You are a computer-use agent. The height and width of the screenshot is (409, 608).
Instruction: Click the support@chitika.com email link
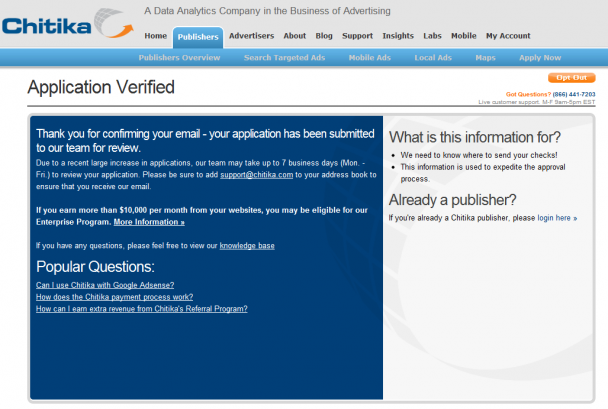(257, 175)
